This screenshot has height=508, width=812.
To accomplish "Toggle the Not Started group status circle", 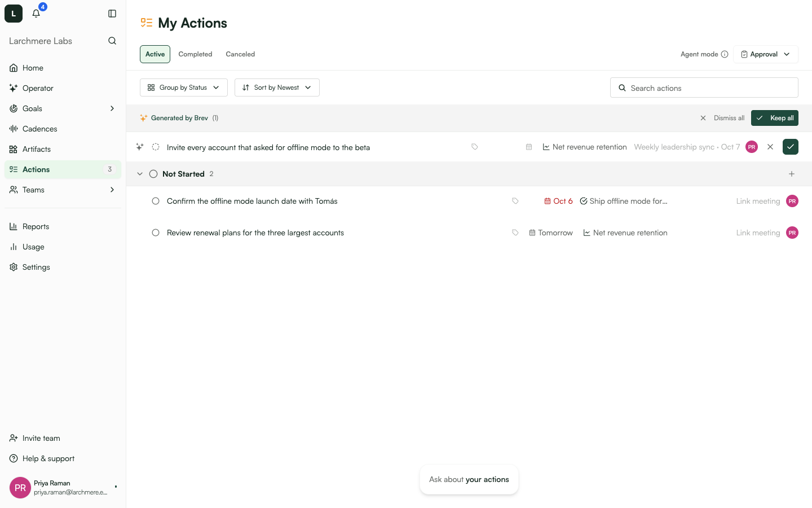I will tap(153, 174).
